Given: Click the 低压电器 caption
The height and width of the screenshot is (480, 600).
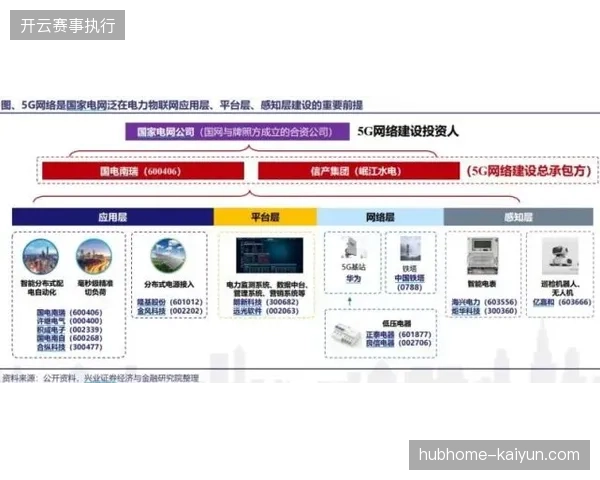Looking at the screenshot, I should coord(396,324).
